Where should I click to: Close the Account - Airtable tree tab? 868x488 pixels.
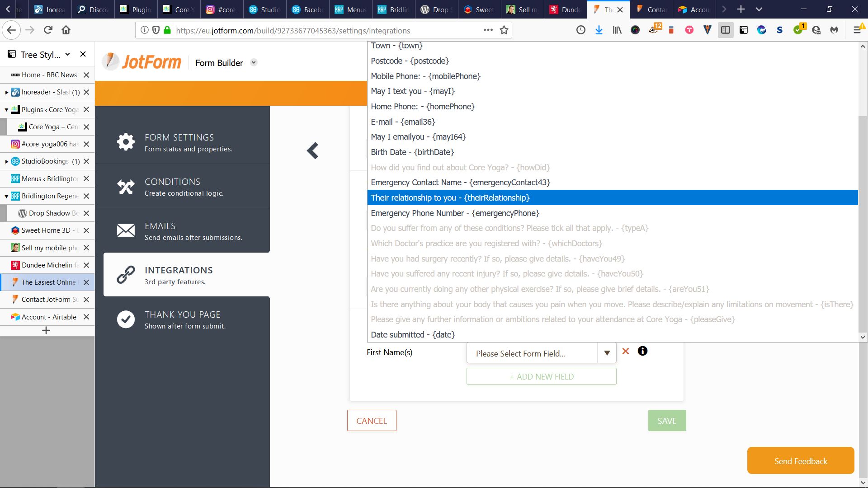point(86,317)
